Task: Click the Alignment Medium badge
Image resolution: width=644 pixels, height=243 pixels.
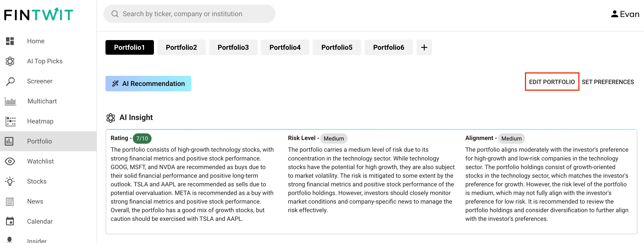Action: (511, 138)
